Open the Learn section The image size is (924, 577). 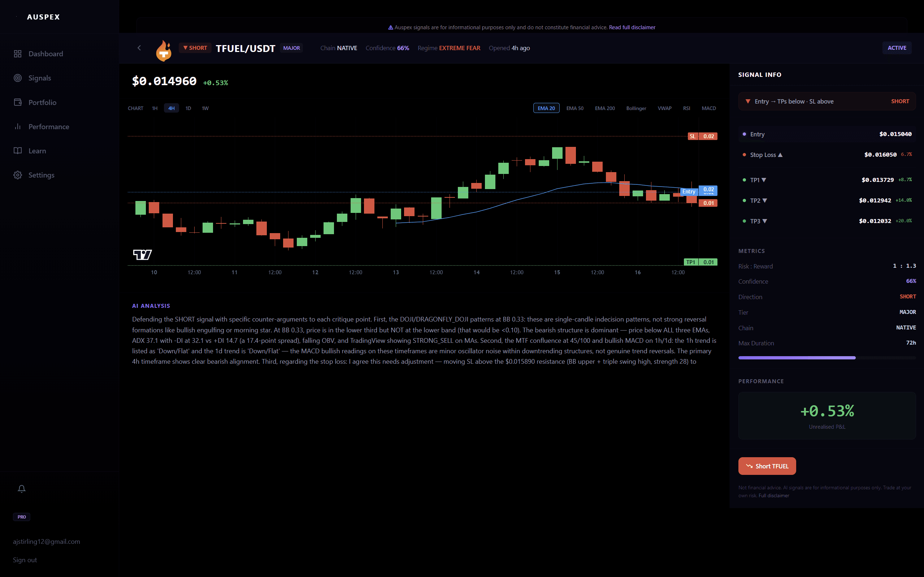(38, 151)
